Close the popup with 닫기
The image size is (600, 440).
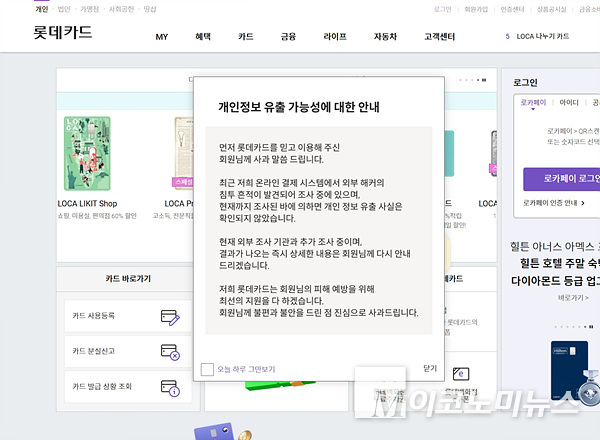coord(430,368)
